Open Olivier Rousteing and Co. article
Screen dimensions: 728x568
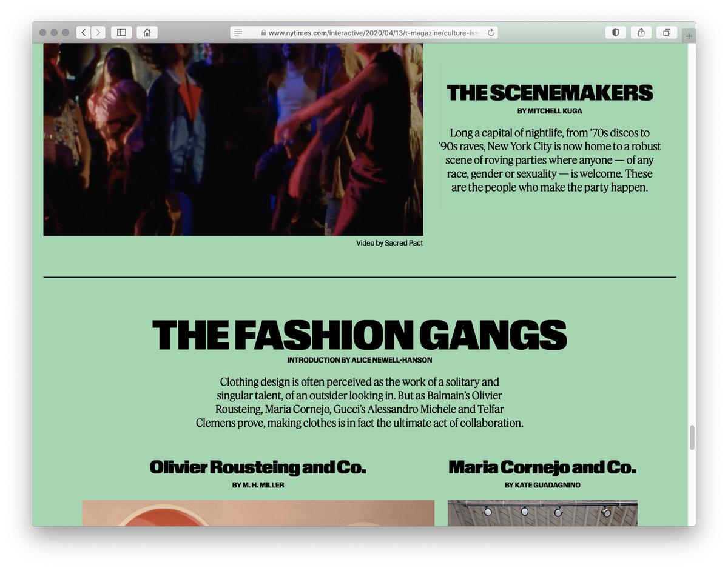tap(258, 467)
